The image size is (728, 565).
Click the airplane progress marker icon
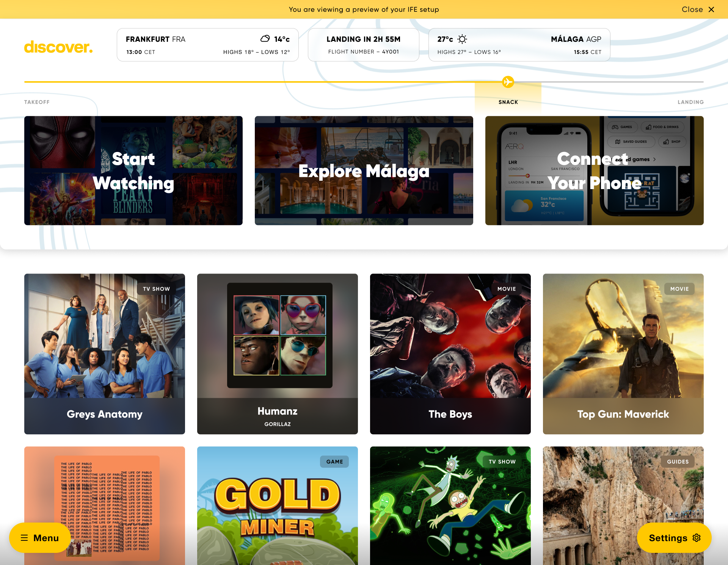[508, 82]
